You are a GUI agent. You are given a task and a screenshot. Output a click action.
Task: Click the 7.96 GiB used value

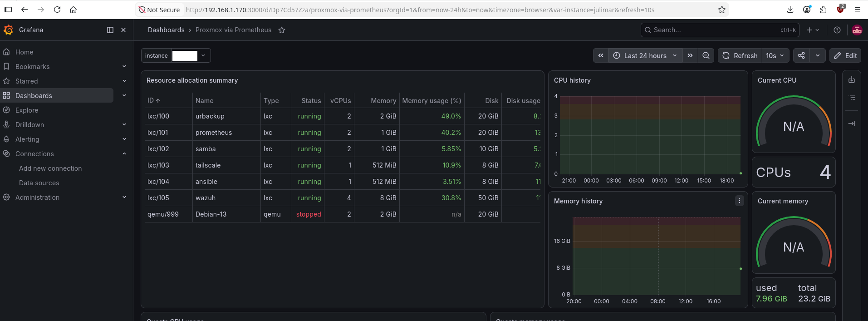(771, 299)
